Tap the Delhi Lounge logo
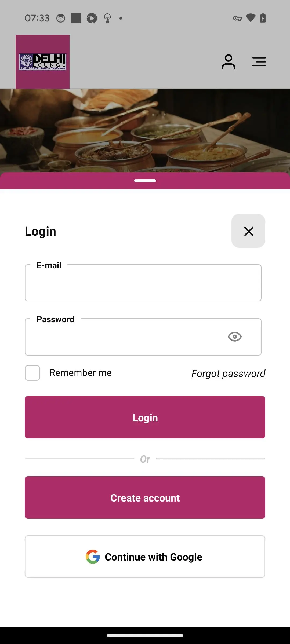 point(42,62)
